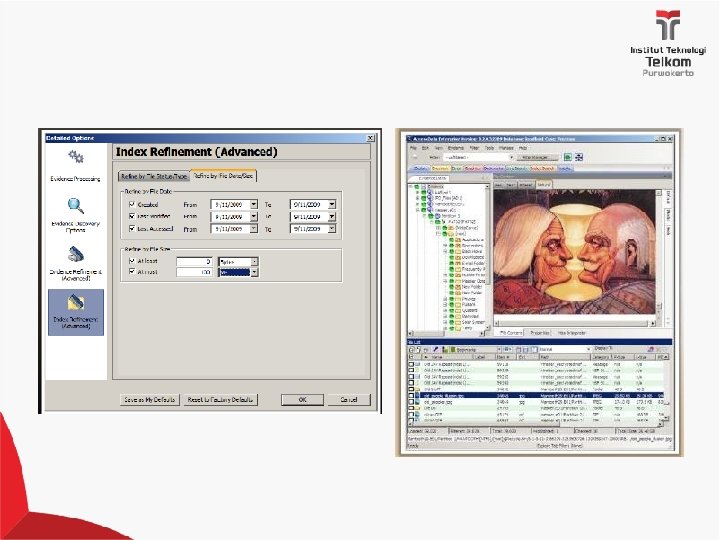The height and width of the screenshot is (540, 720).
Task: Click Cancel button in Detailed Options
Action: point(349,399)
